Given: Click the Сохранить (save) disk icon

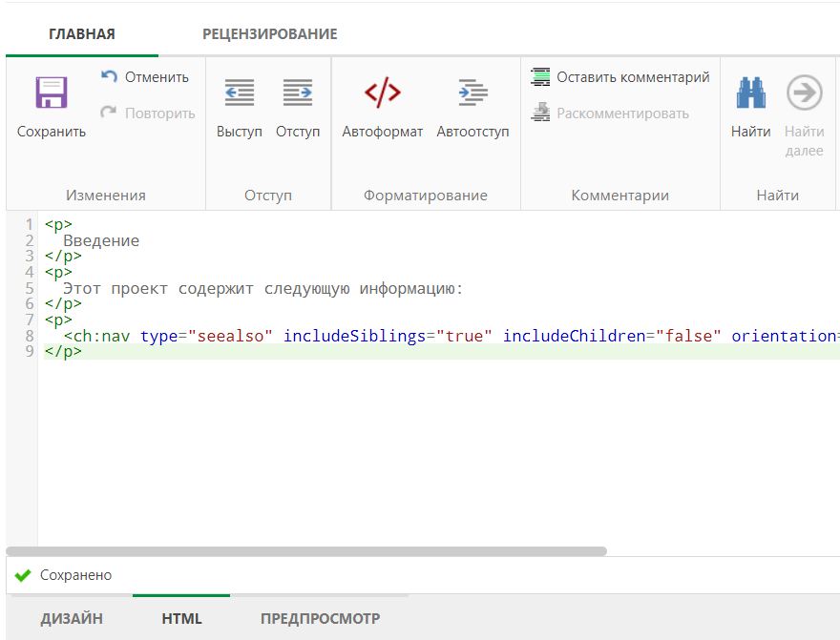Looking at the screenshot, I should coord(50,93).
